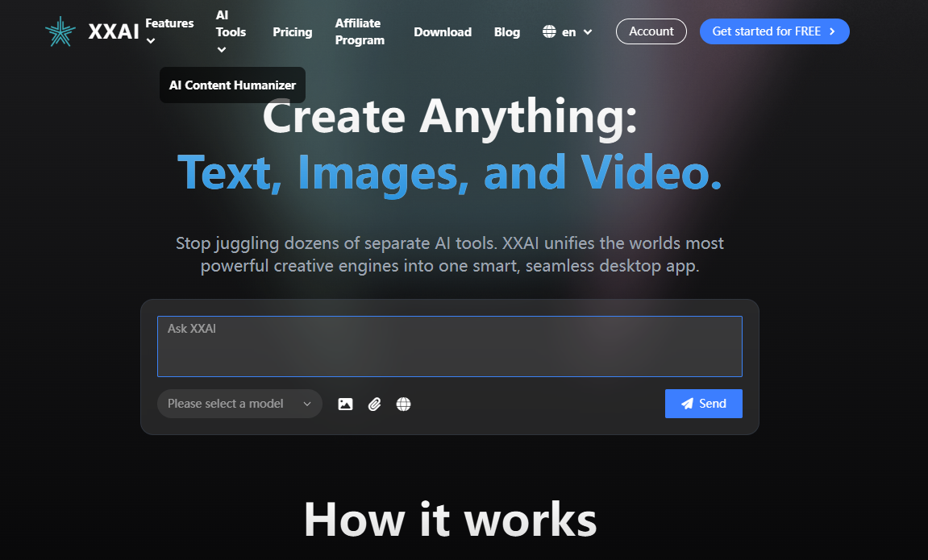Image resolution: width=928 pixels, height=560 pixels.
Task: Open the image upload icon
Action: 345,404
